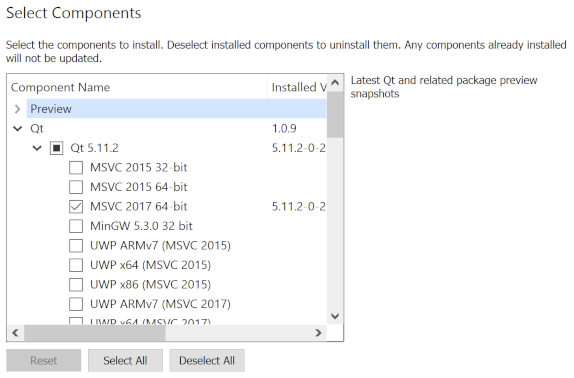Tick UWP x86 (MSVC 2015) checkbox

76,284
